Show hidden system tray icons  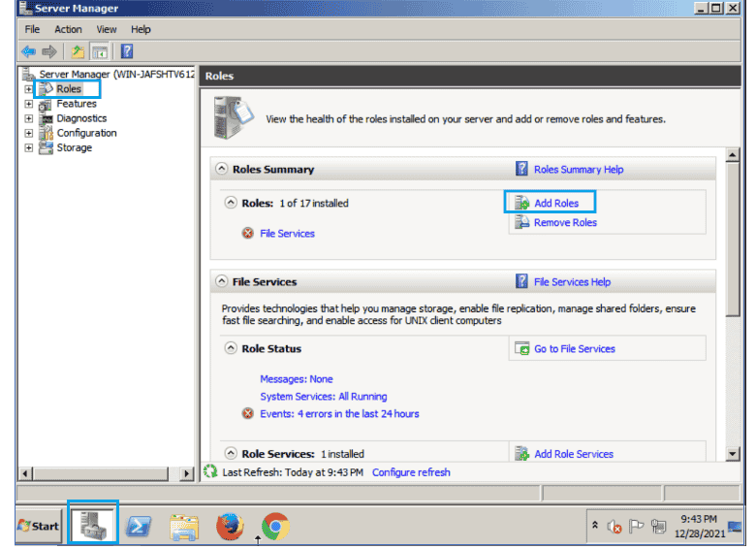(x=595, y=525)
